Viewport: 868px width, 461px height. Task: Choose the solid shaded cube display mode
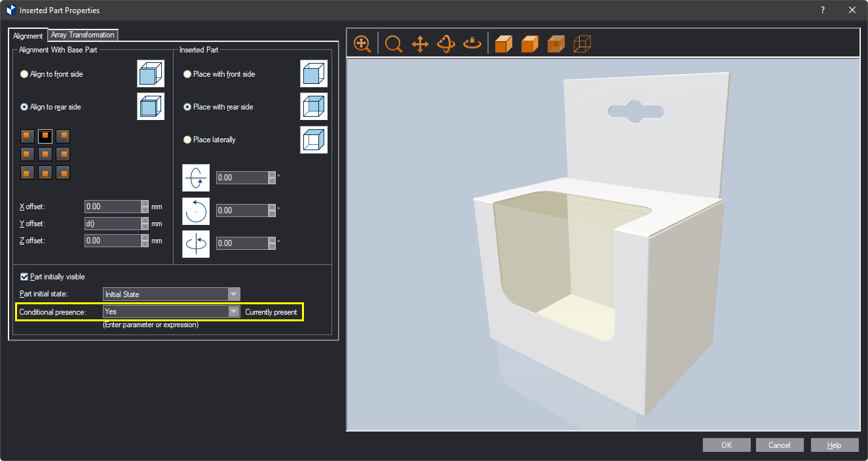coord(503,44)
